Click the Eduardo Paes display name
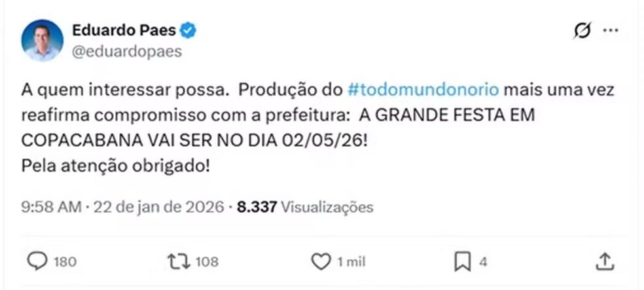 click(x=124, y=30)
